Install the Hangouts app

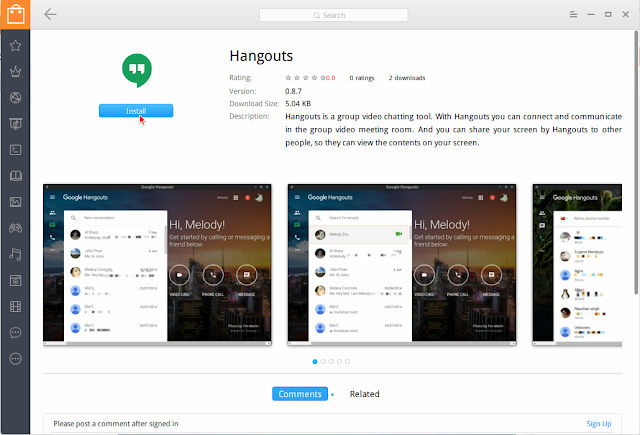[136, 111]
